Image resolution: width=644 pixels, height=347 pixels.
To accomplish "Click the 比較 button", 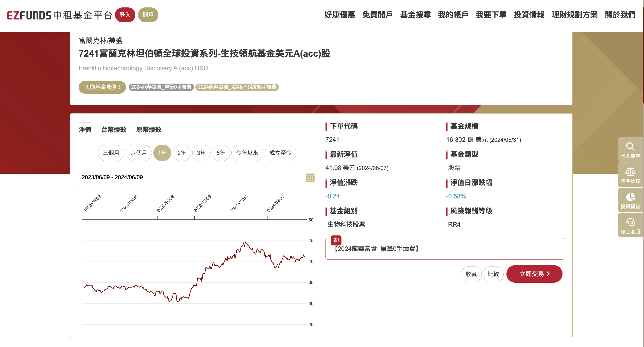I will click(493, 274).
